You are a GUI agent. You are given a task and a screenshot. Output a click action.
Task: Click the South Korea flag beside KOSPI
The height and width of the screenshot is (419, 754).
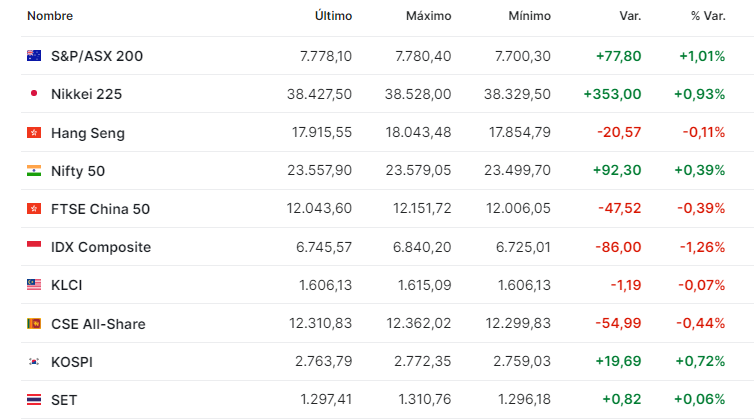(34, 361)
